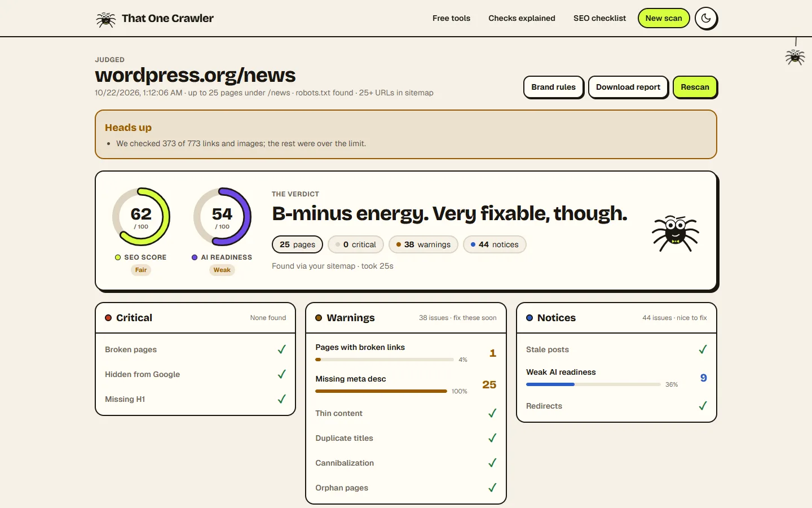The image size is (812, 508).
Task: Rescan the wordpress.org/news site
Action: click(x=695, y=87)
